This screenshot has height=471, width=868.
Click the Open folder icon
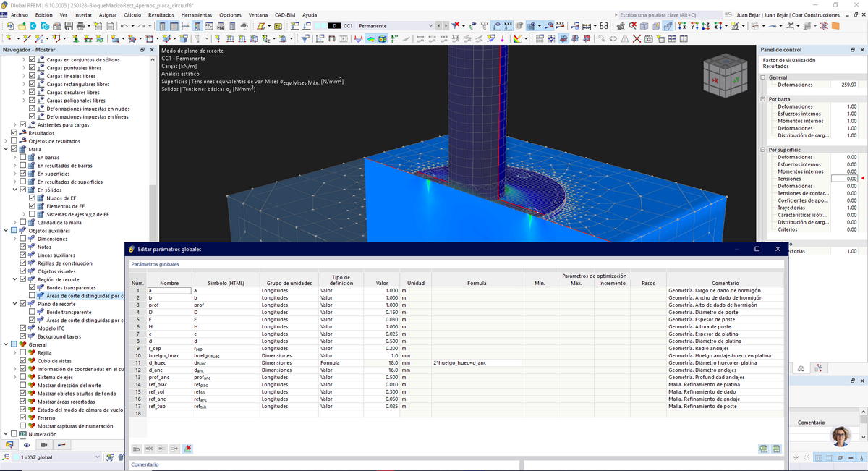[22, 26]
